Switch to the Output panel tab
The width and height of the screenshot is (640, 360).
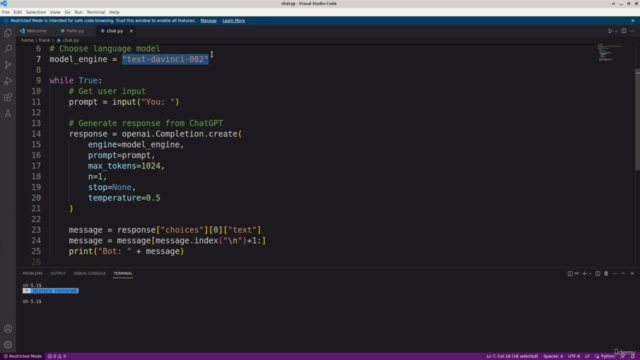pos(58,273)
